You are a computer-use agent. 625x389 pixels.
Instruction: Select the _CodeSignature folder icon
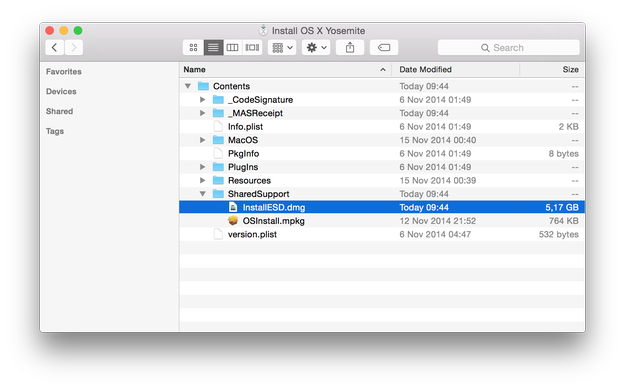[218, 100]
